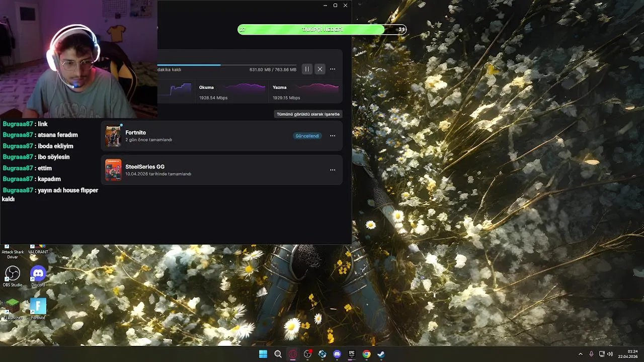Open taskbar Search

(x=278, y=354)
